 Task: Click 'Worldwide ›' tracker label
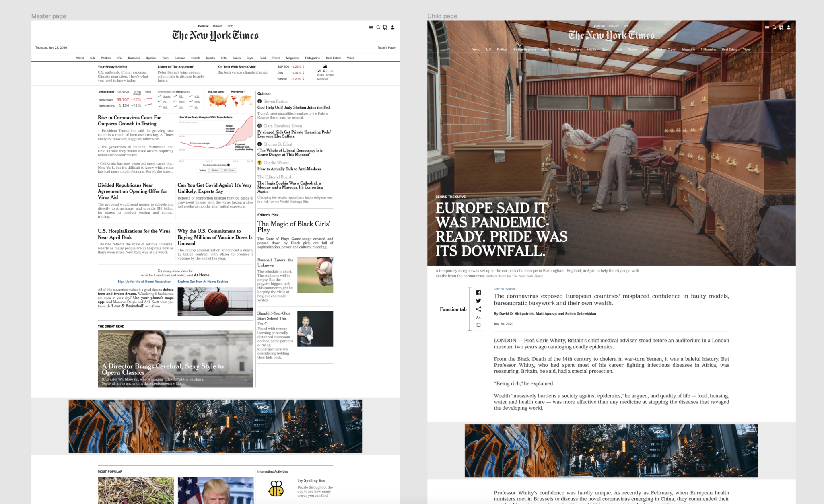[238, 92]
